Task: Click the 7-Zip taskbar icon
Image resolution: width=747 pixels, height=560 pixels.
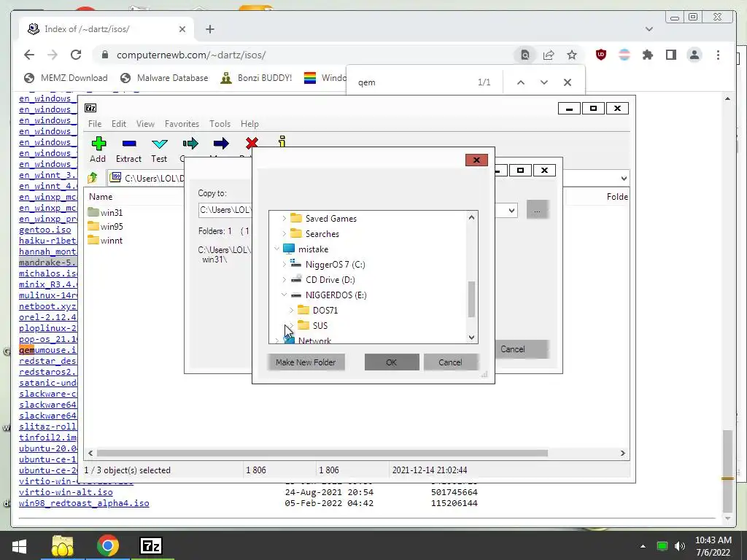Action: [151, 545]
